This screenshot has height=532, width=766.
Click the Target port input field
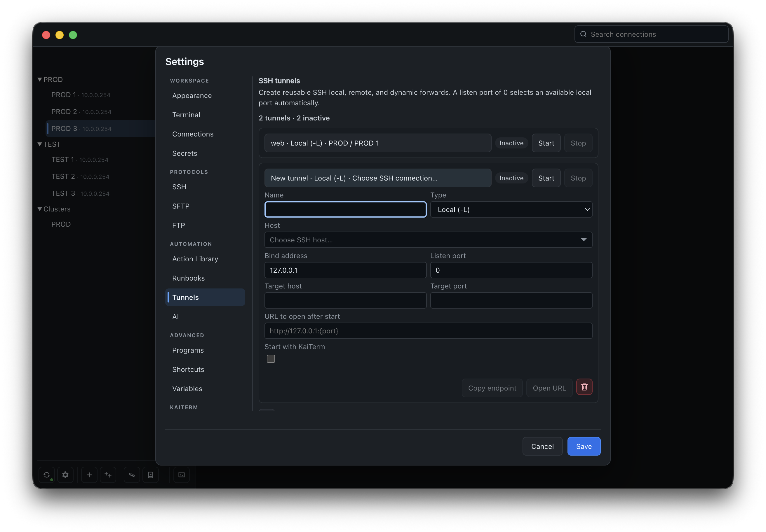click(511, 300)
